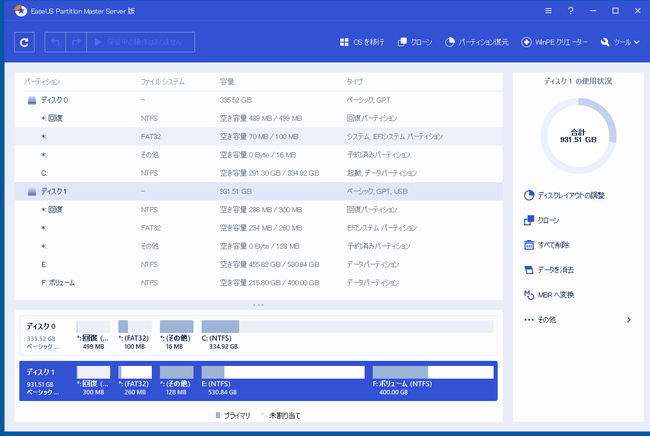
Task: Click the MBR convert icon
Action: click(529, 295)
